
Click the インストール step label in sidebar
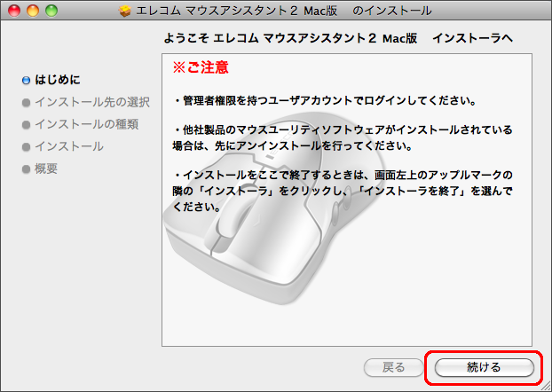[x=69, y=146]
